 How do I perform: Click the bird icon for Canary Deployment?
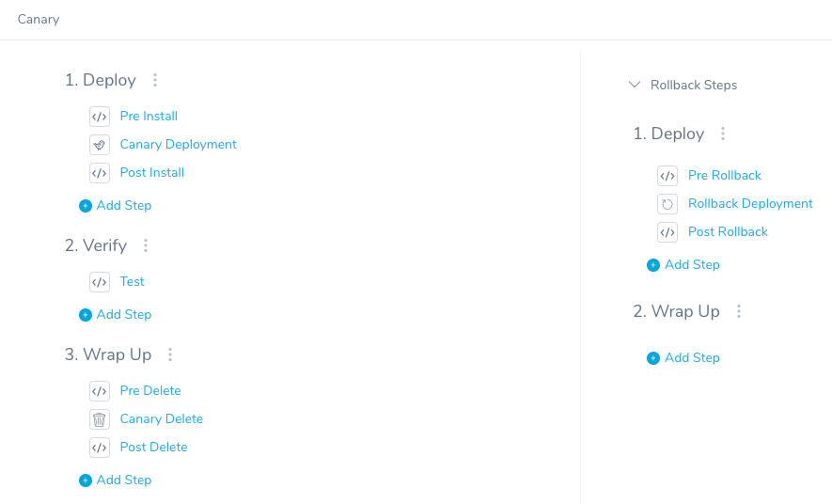100,145
